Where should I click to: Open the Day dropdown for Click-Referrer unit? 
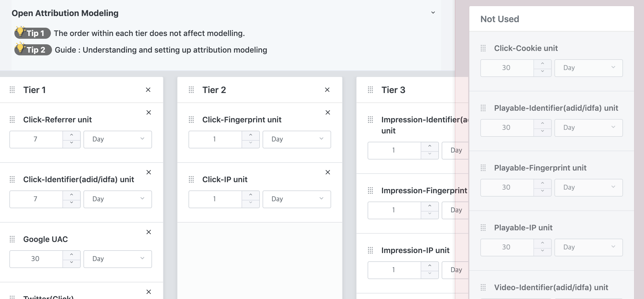click(118, 139)
